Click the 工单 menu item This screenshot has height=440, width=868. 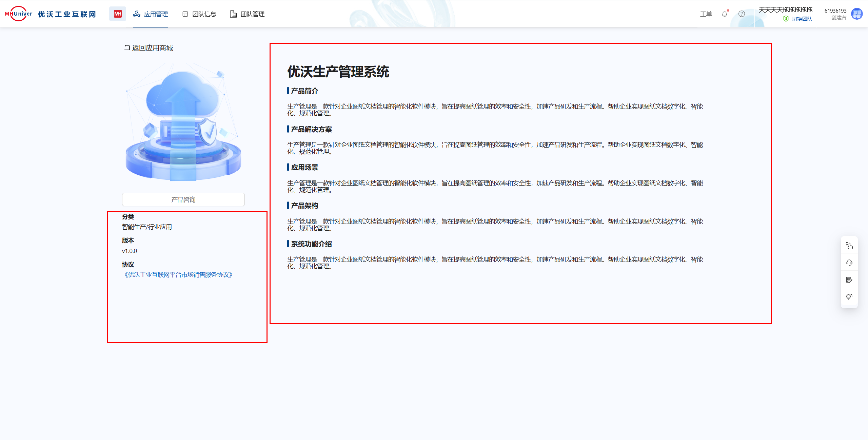(706, 14)
